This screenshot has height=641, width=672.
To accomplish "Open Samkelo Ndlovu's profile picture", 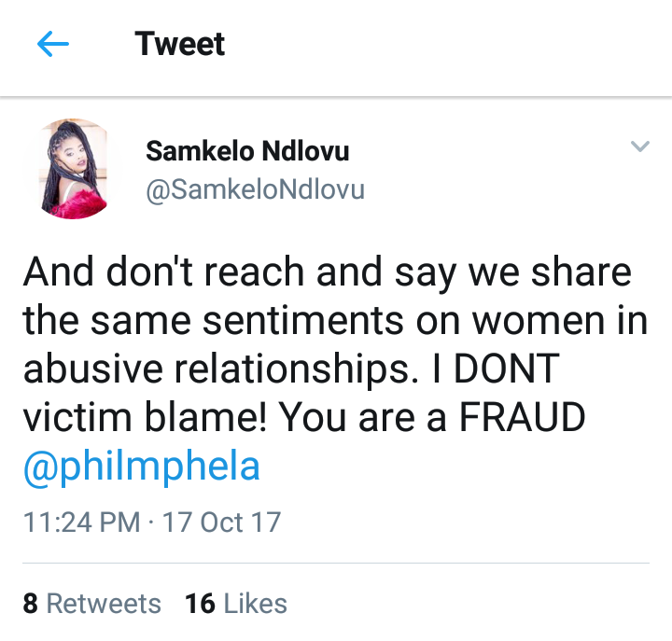I will tap(74, 169).
